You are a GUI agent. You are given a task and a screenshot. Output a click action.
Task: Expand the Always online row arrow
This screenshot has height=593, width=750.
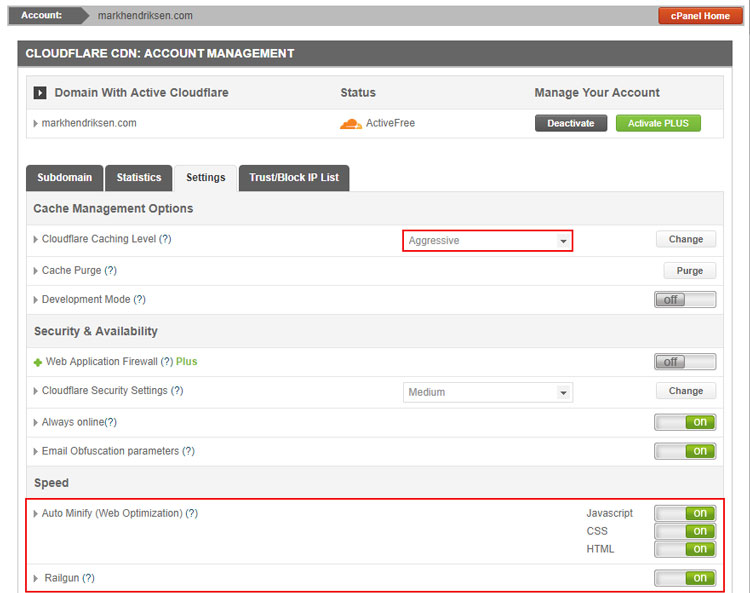click(x=35, y=423)
